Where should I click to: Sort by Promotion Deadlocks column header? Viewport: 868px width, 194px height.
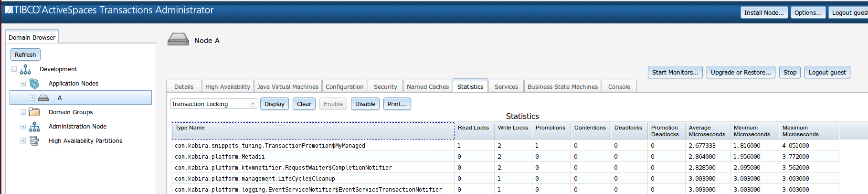pos(666,131)
